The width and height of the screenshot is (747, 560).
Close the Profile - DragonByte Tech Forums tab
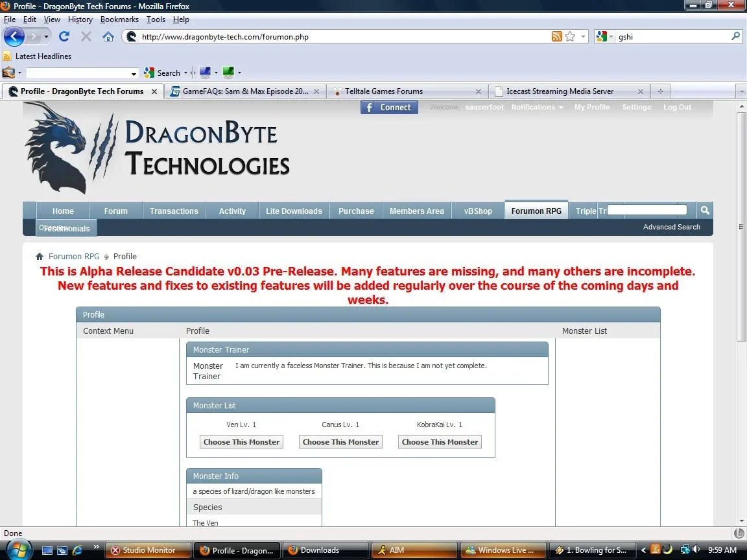154,91
